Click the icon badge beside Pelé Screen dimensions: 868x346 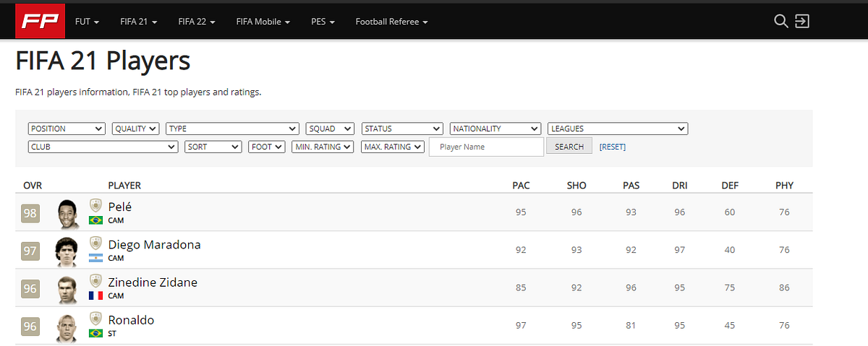pos(95,206)
